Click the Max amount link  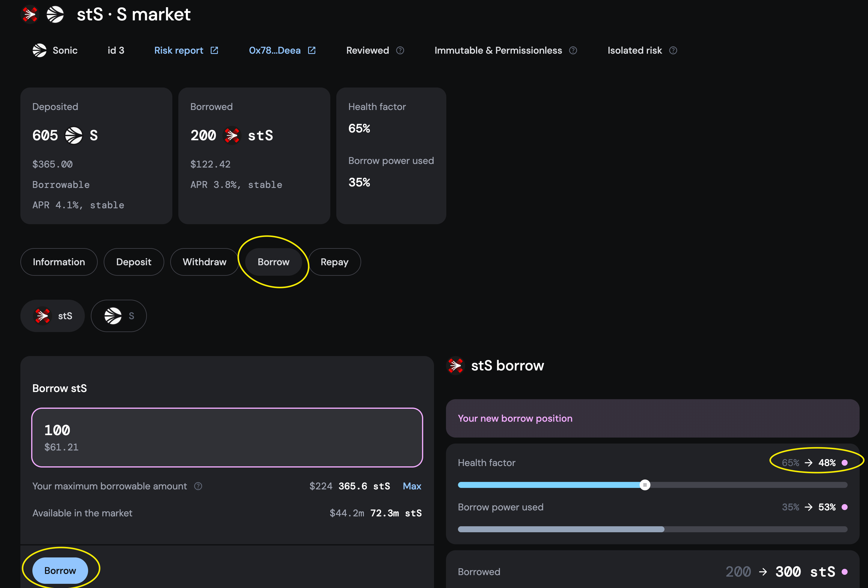point(412,486)
